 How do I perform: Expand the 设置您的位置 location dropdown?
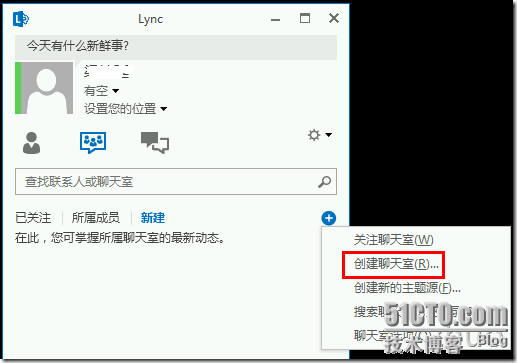coord(125,109)
